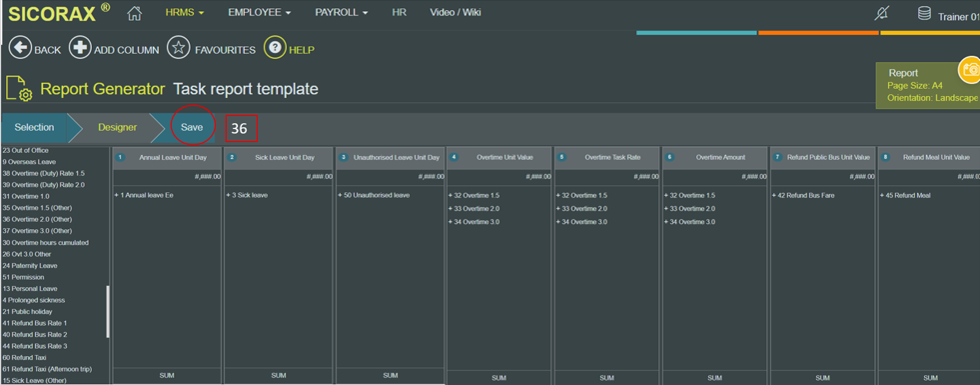
Task: Click SUM footer of Unauthorised Leave column
Action: (391, 375)
